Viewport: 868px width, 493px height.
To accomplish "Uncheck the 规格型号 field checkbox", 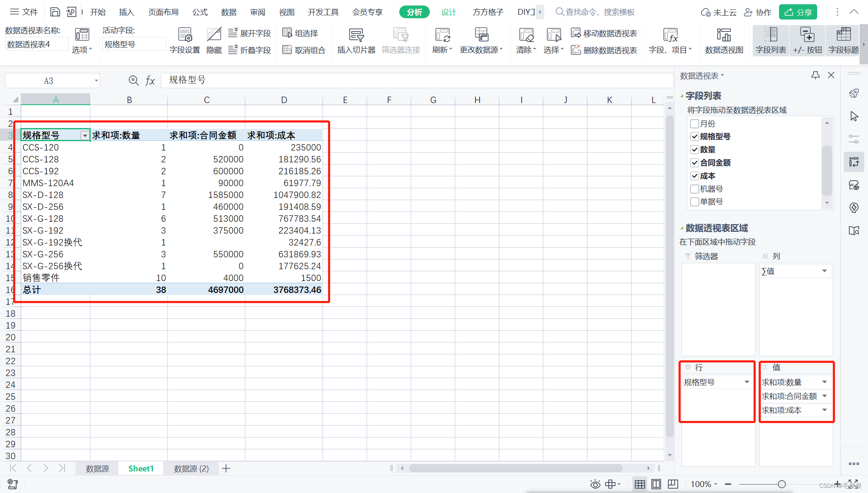I will coord(694,136).
